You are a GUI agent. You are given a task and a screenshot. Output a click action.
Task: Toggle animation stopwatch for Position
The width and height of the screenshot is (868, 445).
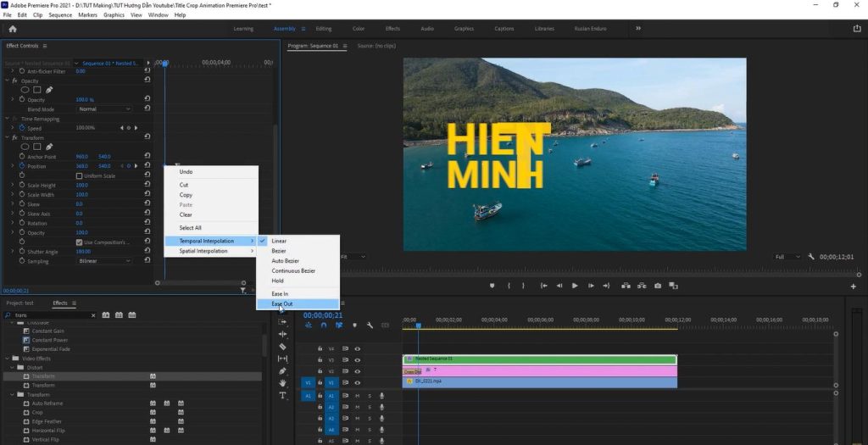coord(22,165)
